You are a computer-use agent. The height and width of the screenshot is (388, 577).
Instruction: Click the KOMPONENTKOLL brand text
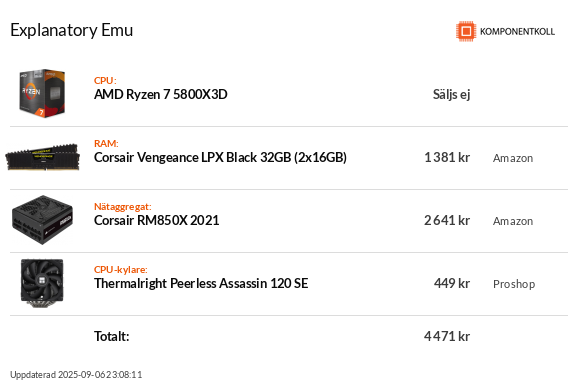[517, 32]
